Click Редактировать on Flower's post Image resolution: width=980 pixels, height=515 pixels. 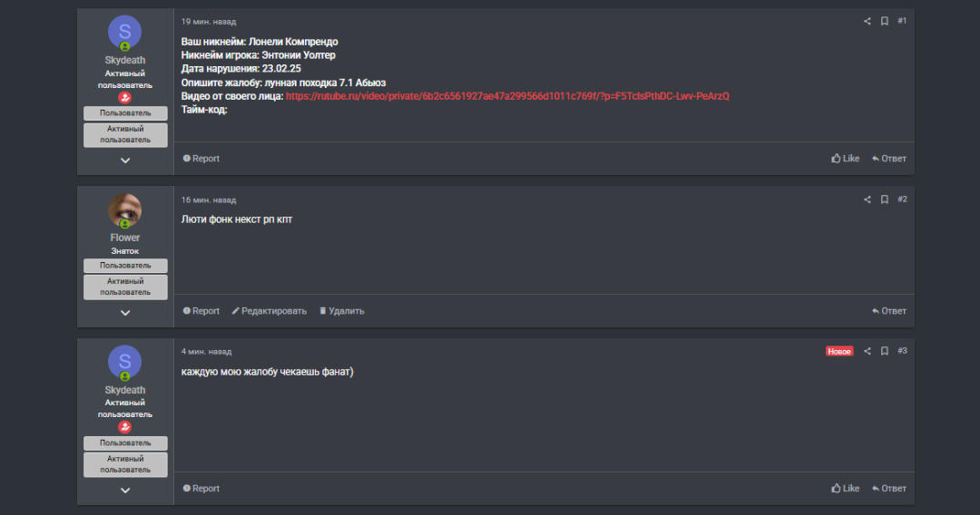click(x=269, y=311)
